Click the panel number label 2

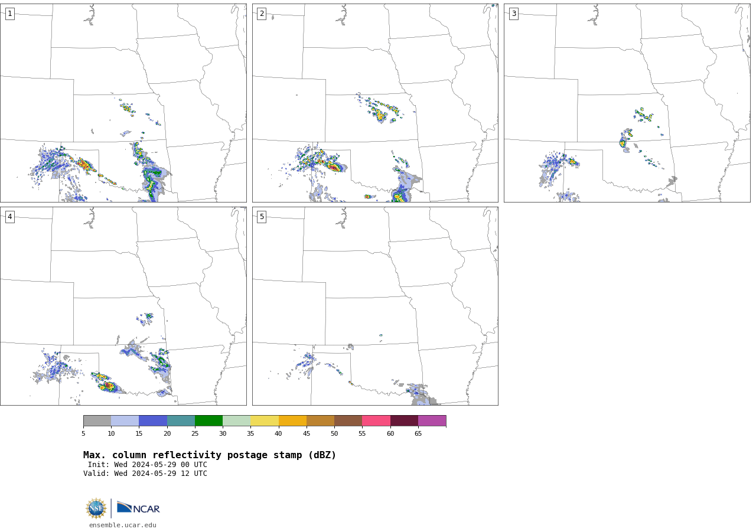262,14
